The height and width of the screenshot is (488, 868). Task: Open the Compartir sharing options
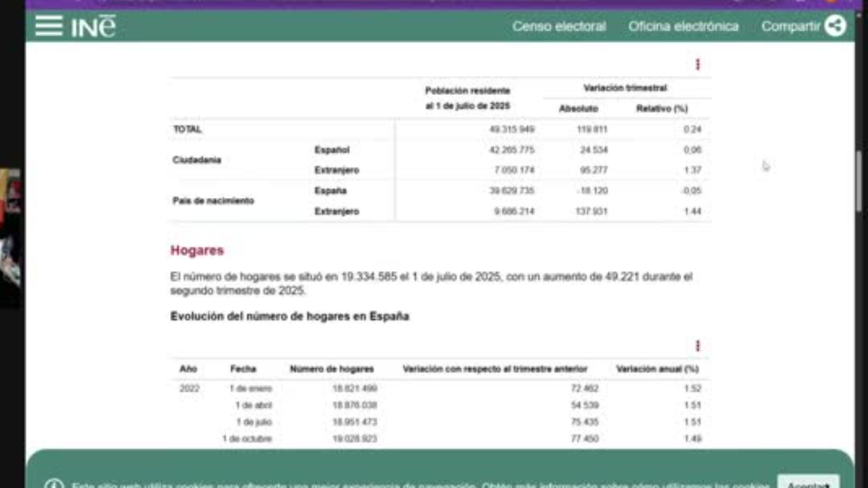click(791, 26)
